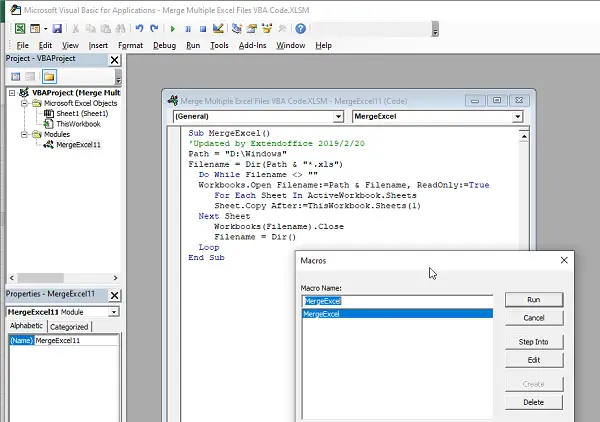Image resolution: width=600 pixels, height=422 pixels.
Task: Click the Macro Name text field
Action: tap(397, 300)
